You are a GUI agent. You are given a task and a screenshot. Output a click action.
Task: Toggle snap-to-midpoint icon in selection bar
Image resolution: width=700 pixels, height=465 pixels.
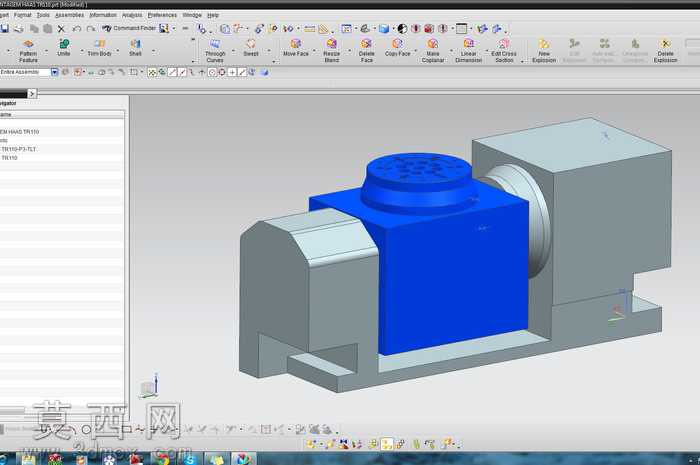[182, 72]
